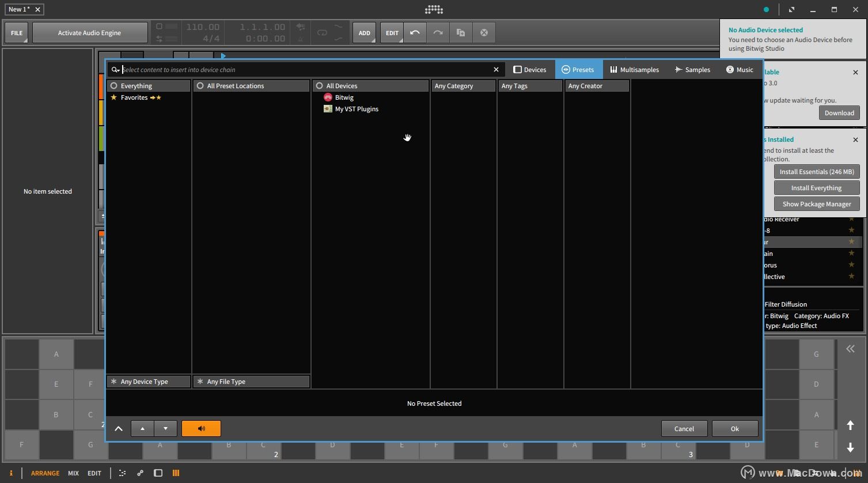Toggle the audio preview speaker button

(x=201, y=428)
